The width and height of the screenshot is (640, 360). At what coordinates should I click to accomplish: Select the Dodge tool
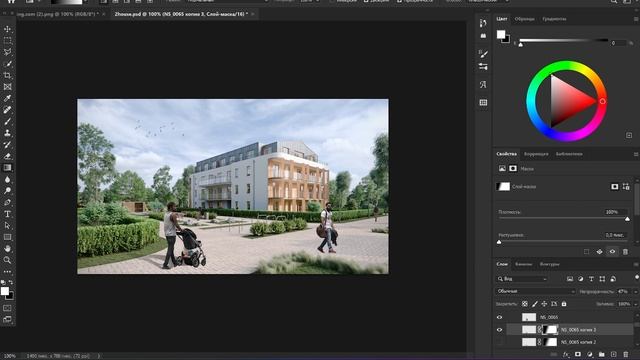point(7,191)
